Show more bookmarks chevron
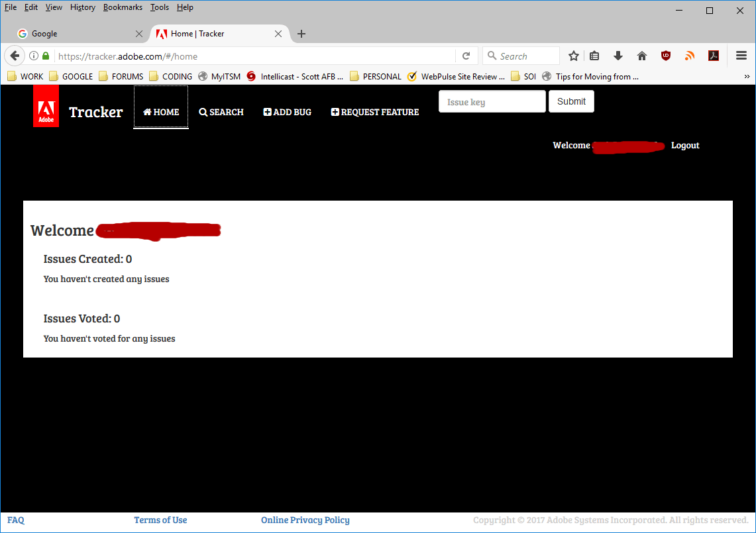Viewport: 756px width, 533px height. [x=747, y=77]
